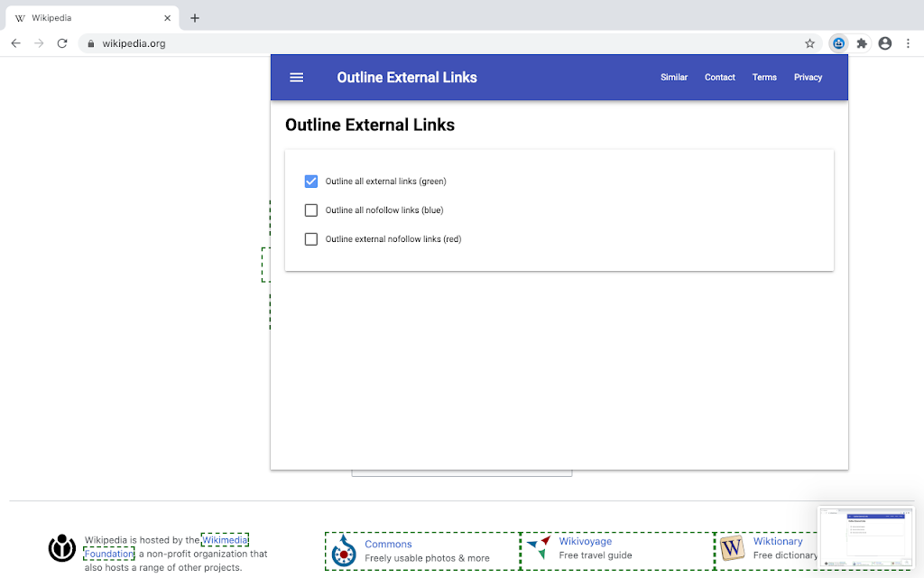This screenshot has width=924, height=578.
Task: Open the Chrome extensions puzzle icon
Action: (862, 43)
